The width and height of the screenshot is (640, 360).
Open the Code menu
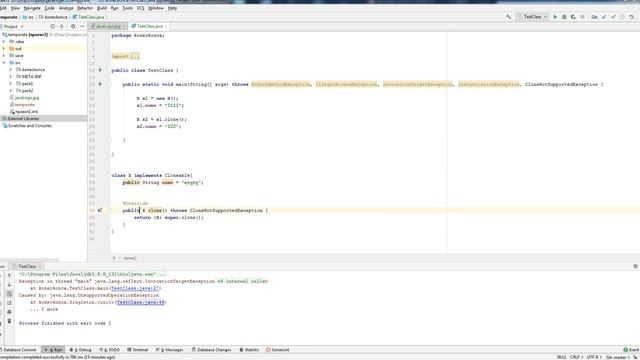pos(49,8)
